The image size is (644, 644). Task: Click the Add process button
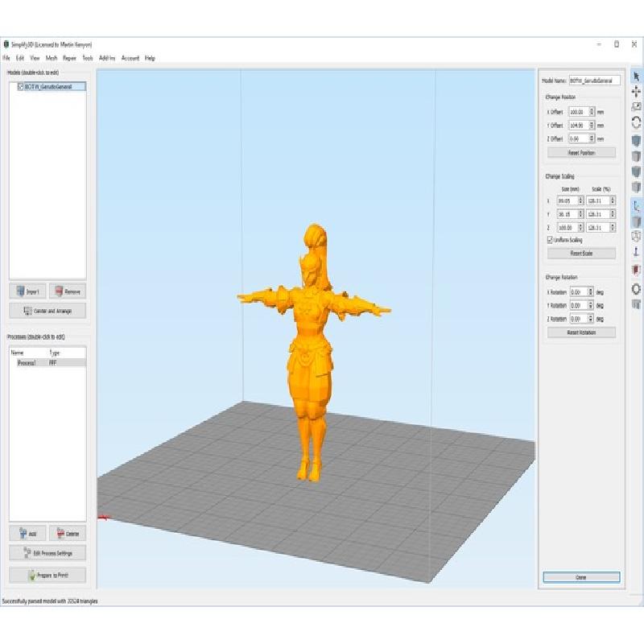[x=27, y=533]
